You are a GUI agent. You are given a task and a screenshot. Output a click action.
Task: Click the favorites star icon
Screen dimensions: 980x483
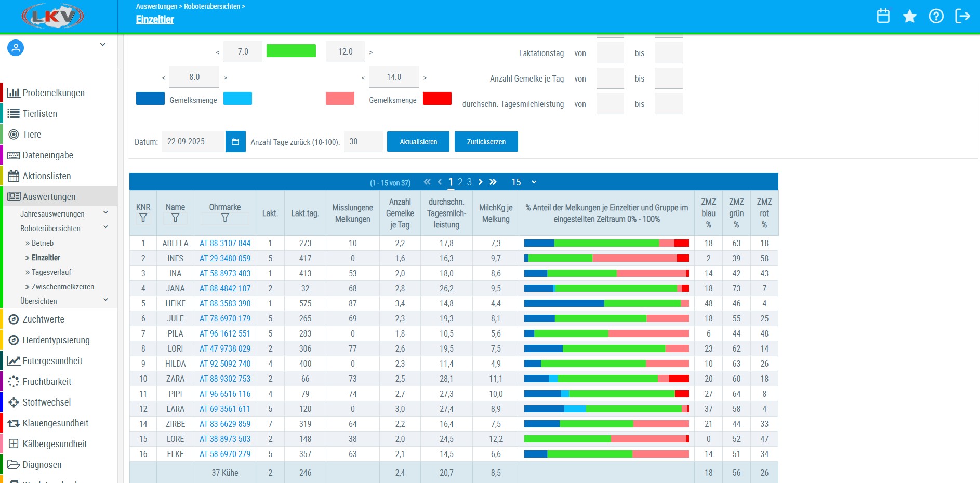pos(909,16)
